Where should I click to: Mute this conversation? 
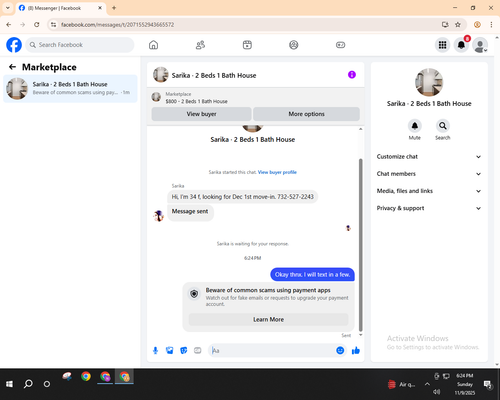[415, 126]
